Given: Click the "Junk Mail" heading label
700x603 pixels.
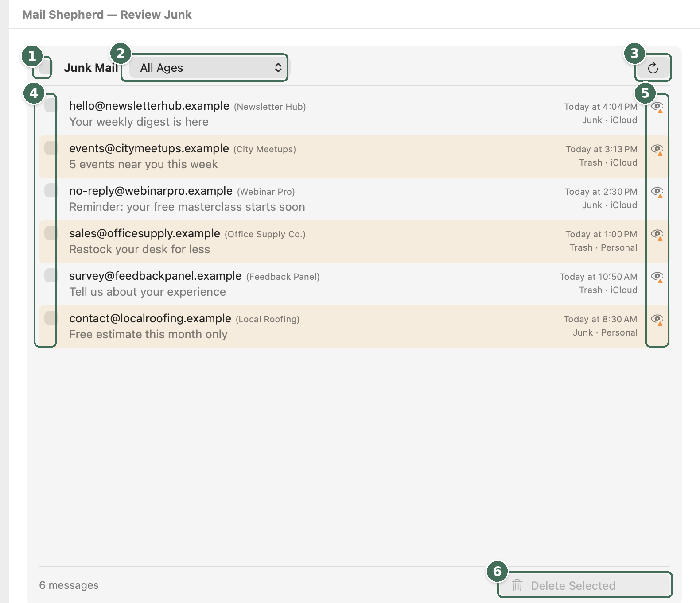Looking at the screenshot, I should click(91, 68).
